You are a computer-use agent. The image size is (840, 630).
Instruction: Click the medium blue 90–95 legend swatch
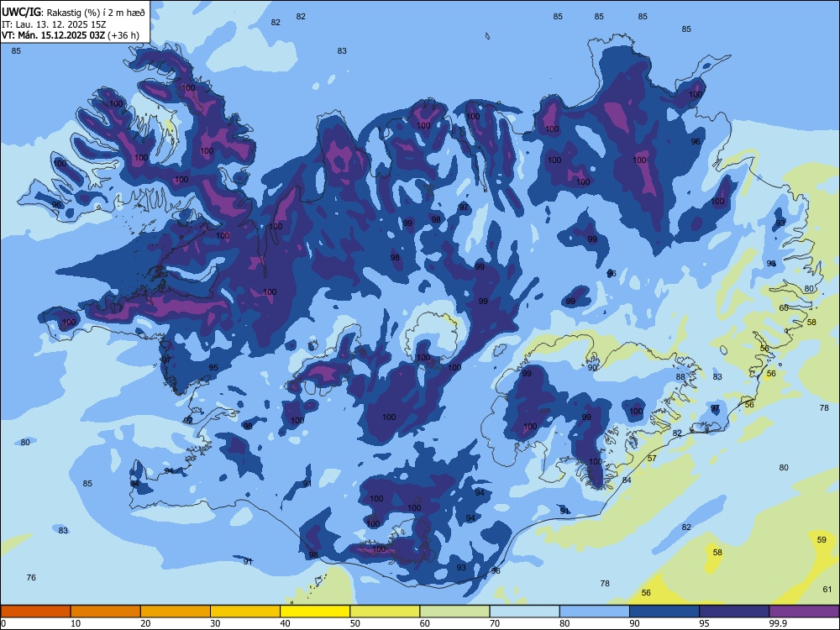664,612
